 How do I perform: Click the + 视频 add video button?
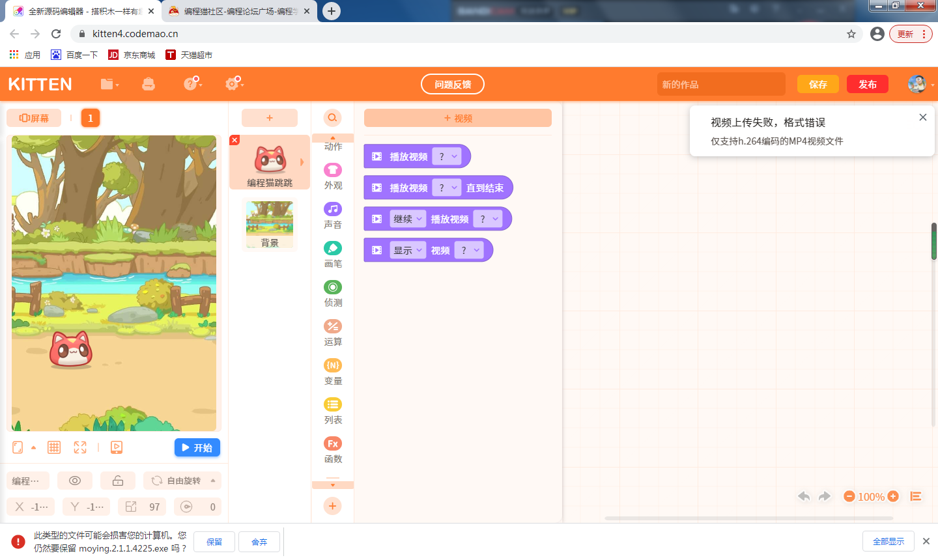[x=458, y=118]
